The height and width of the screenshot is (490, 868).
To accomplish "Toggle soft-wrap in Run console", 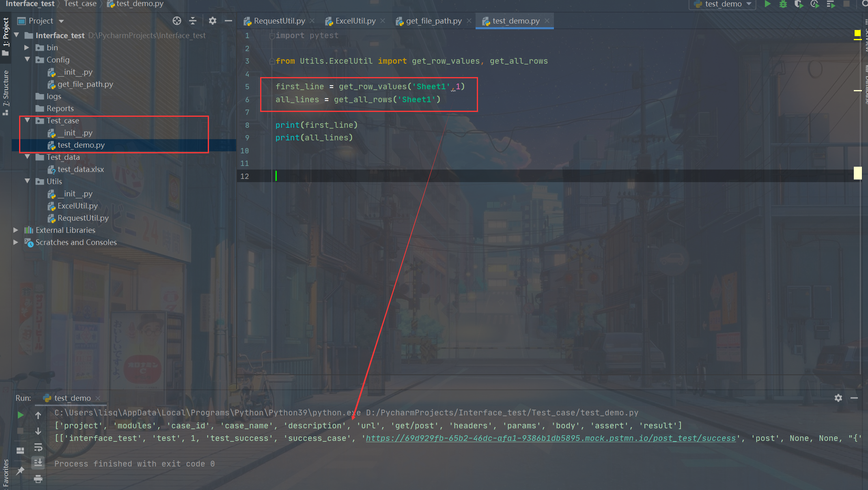I will [x=38, y=447].
